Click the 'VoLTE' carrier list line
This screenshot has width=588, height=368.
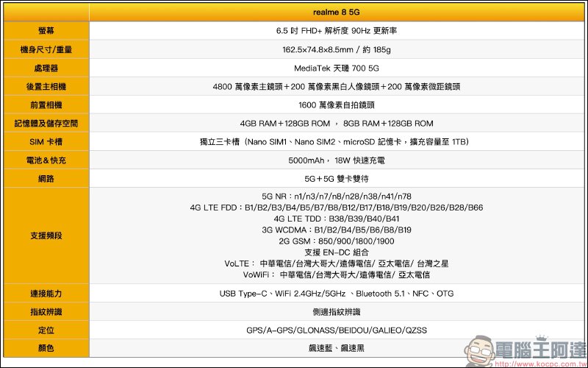(x=337, y=263)
